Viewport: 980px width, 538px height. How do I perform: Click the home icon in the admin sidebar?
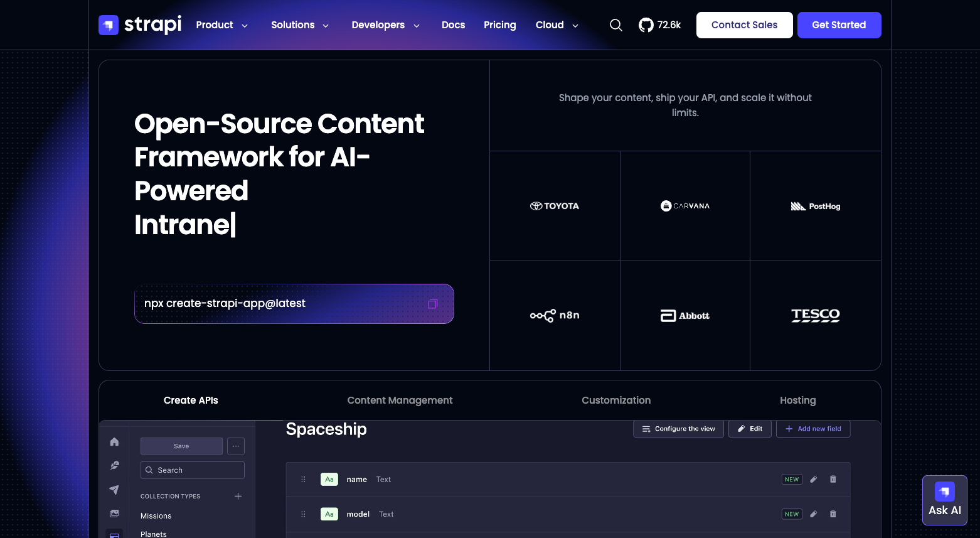click(x=114, y=442)
